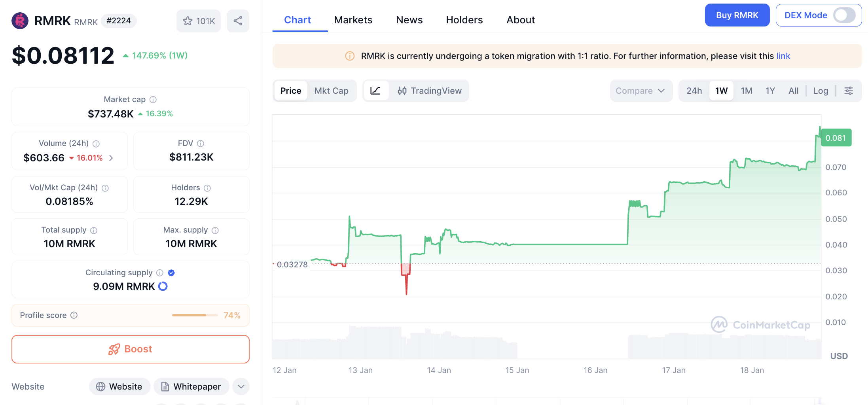Click the Market cap info icon
868x405 pixels.
(153, 100)
